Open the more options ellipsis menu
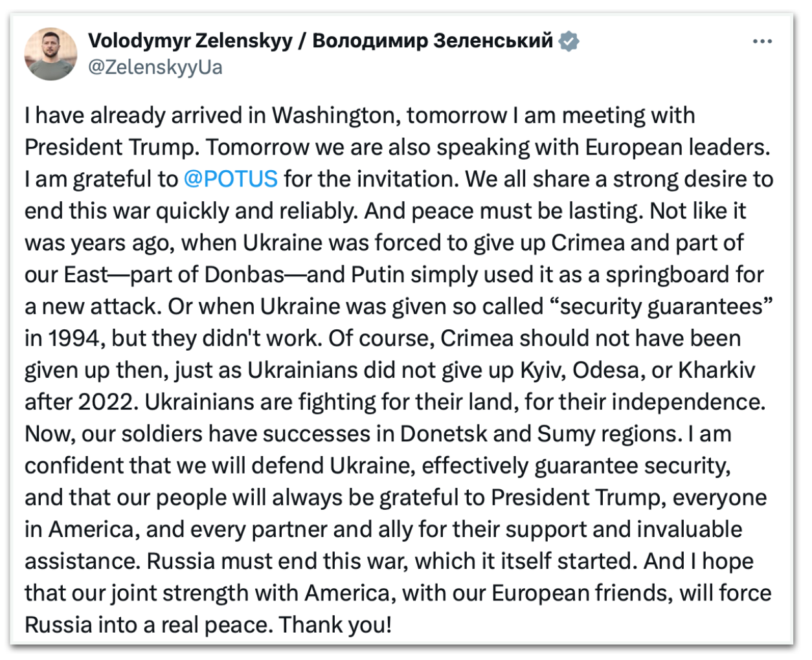Viewport: 812px width, 660px height. point(762,42)
